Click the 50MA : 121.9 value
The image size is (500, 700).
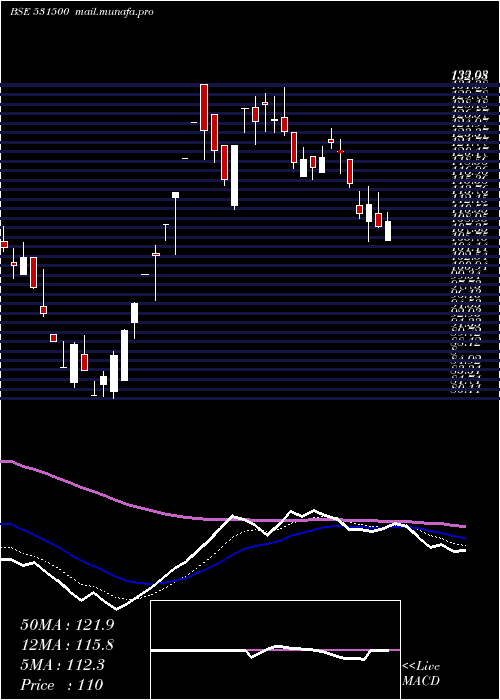pos(66,624)
